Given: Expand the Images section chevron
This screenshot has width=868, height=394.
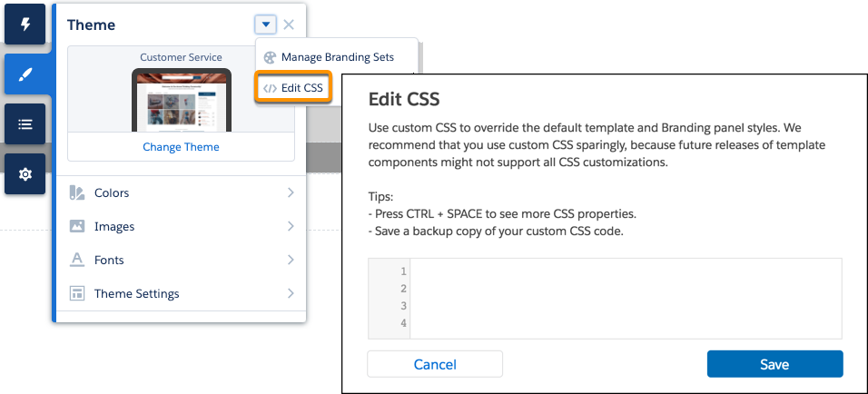Looking at the screenshot, I should point(291,227).
